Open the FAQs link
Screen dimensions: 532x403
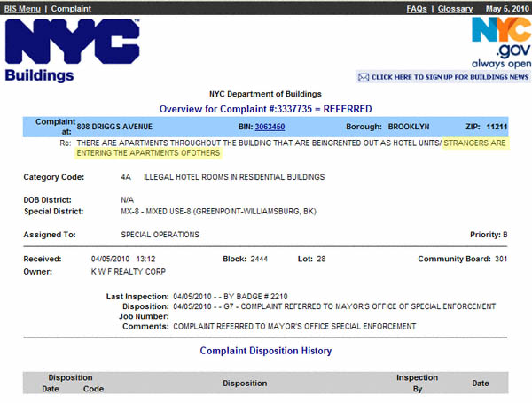pos(416,8)
